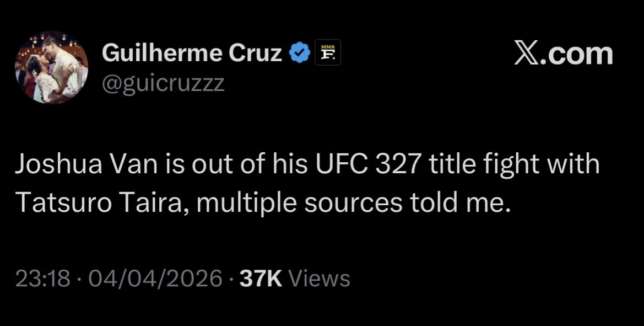The height and width of the screenshot is (326, 644).
Task: Click the middle dot before 37K Views
Action: [x=231, y=280]
